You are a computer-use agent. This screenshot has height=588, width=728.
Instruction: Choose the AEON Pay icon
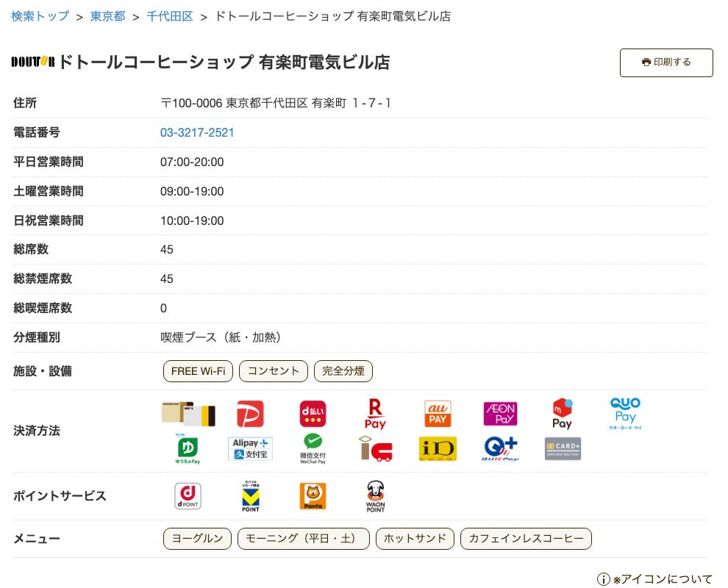(500, 414)
